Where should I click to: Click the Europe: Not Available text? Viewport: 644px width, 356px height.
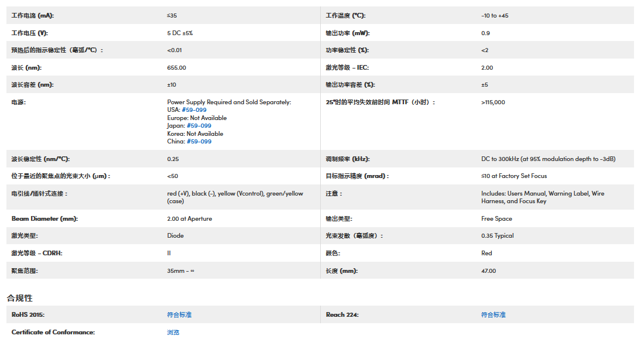tap(197, 118)
